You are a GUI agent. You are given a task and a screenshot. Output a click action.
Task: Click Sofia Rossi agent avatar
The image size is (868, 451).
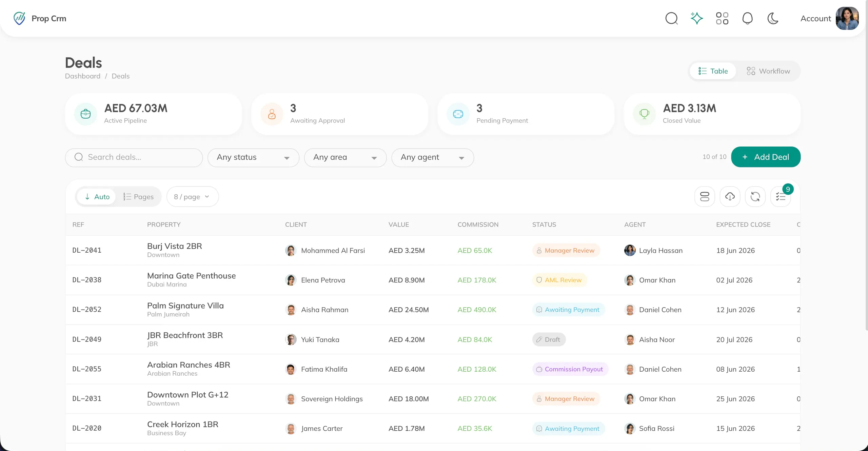[x=630, y=428]
